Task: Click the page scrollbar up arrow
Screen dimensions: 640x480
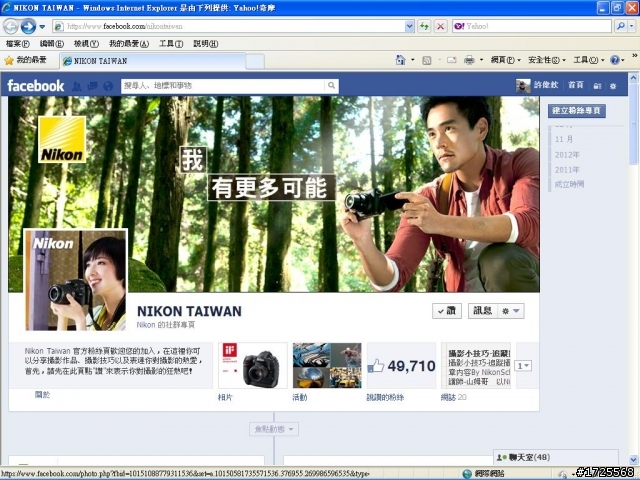Action: pyautogui.click(x=633, y=77)
